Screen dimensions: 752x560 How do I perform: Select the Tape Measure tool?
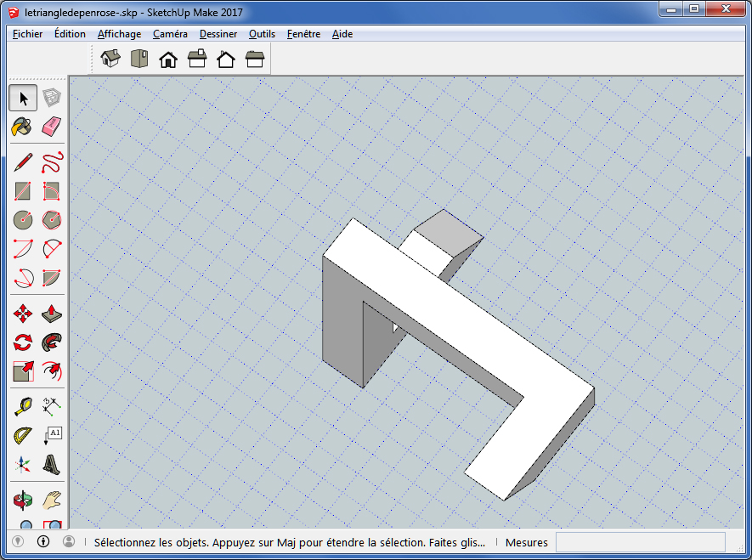(23, 406)
